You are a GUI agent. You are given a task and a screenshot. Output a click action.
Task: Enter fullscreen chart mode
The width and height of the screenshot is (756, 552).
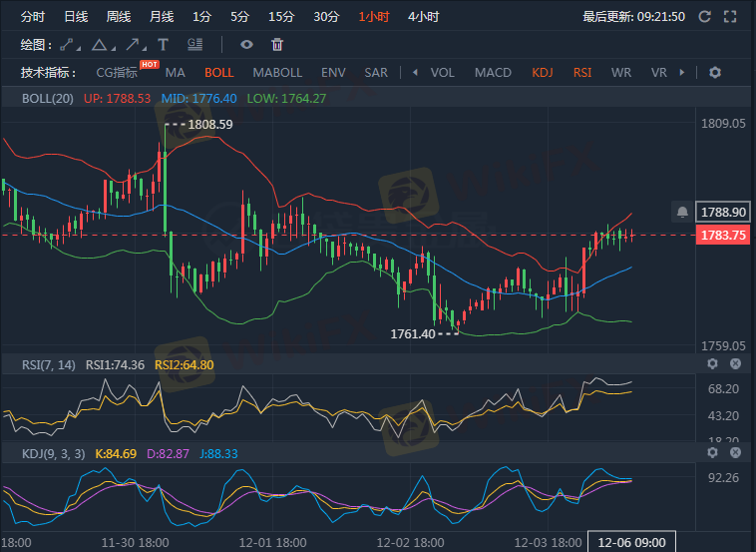(731, 17)
